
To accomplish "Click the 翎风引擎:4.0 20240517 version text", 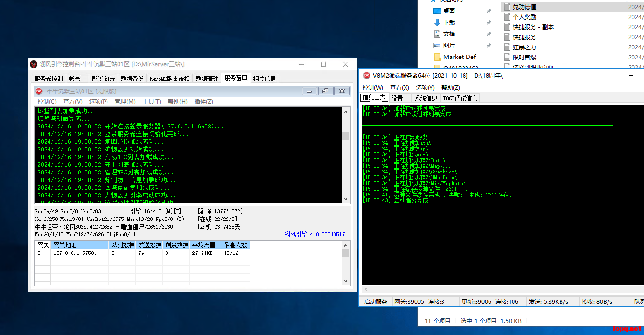I will click(314, 235).
